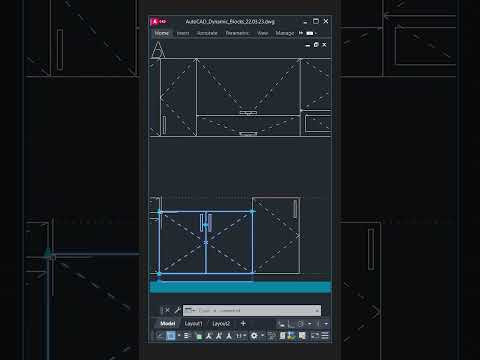480x360 pixels.
Task: Select the top-left grip of blue cabinet
Action: pos(159,211)
